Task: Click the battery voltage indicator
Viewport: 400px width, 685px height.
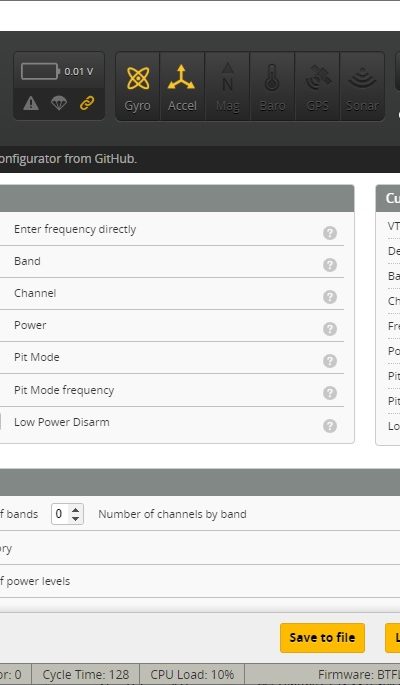Action: [x=58, y=71]
